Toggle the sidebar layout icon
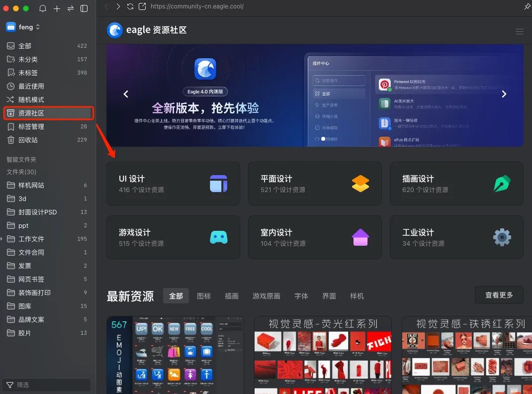The height and width of the screenshot is (394, 532). (x=84, y=8)
